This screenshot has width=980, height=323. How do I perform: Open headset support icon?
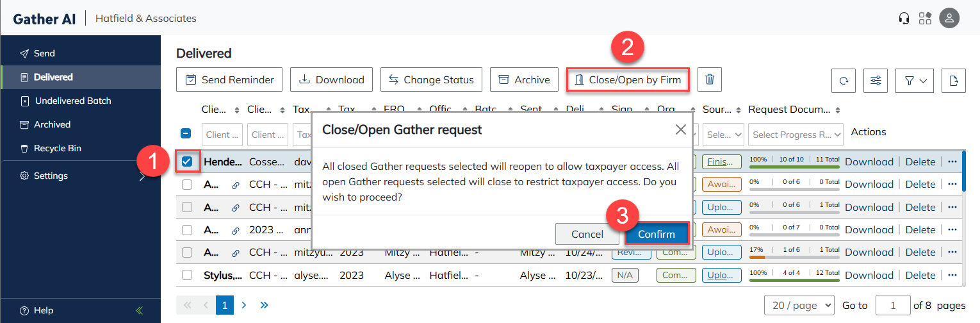tap(904, 18)
